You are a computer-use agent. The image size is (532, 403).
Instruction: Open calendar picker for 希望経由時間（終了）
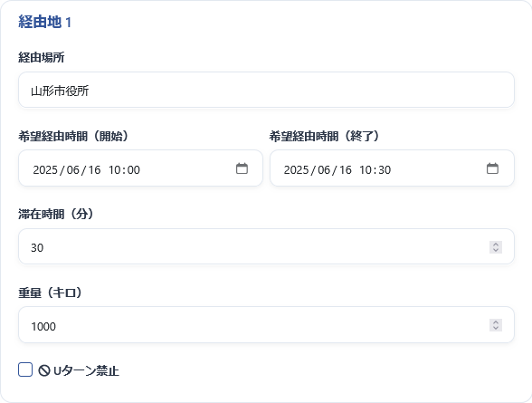click(x=492, y=168)
